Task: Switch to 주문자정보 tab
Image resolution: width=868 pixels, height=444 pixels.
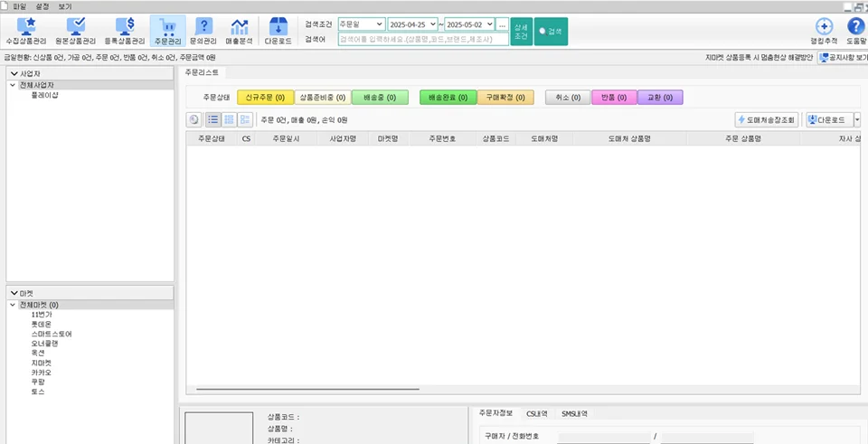Action: 496,413
